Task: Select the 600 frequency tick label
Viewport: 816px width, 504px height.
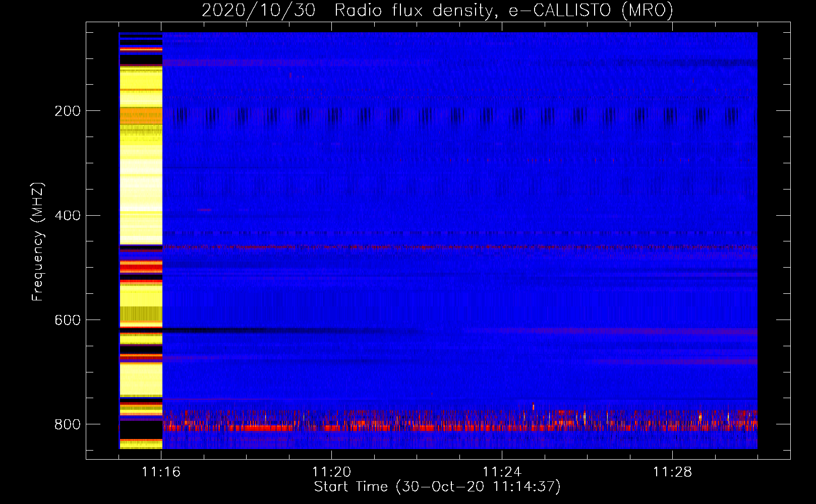Action: 68,320
